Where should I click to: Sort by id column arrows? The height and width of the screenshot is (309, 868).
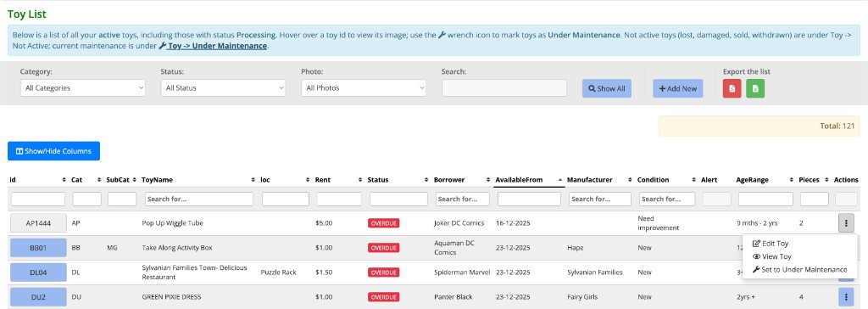click(64, 180)
